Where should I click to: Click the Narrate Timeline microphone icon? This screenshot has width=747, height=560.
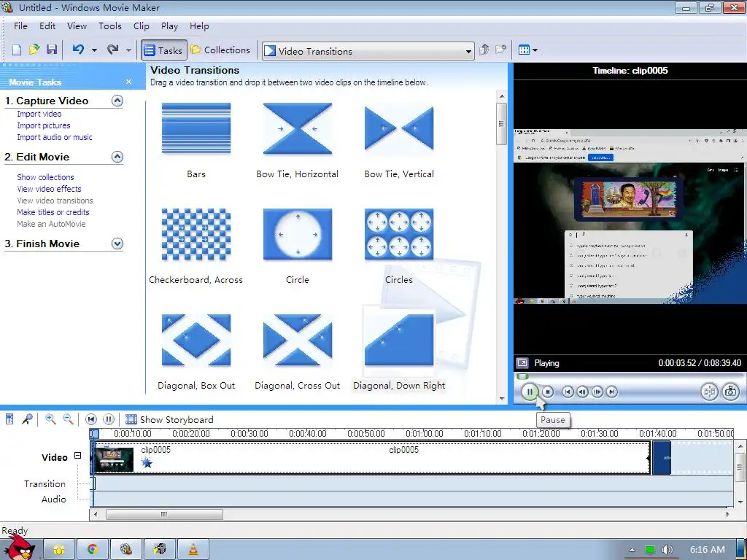pyautogui.click(x=27, y=419)
